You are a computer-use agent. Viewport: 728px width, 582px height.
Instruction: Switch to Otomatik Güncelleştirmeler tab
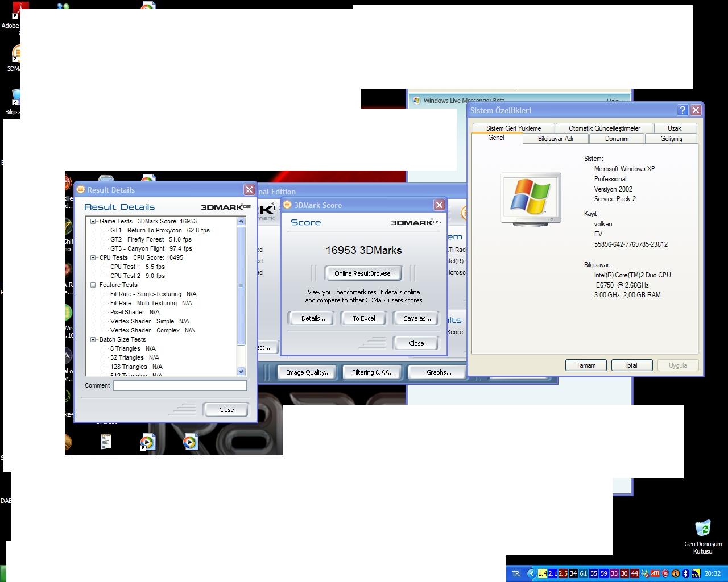click(605, 128)
